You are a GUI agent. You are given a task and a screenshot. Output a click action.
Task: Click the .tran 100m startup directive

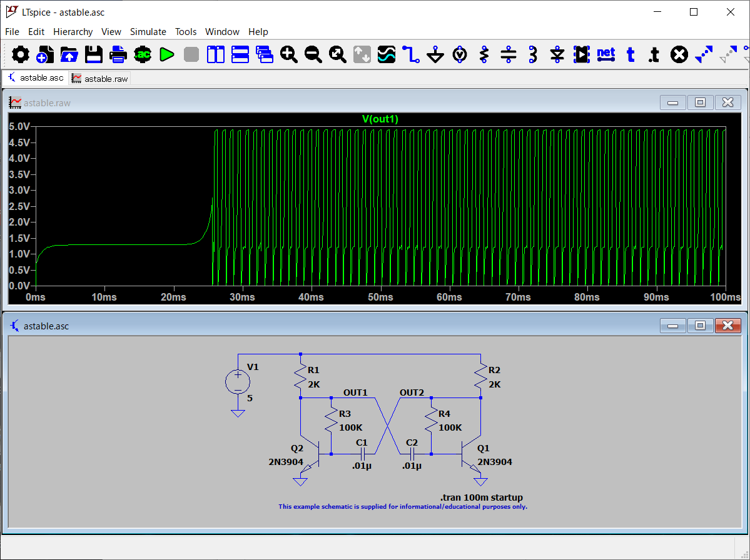pyautogui.click(x=481, y=497)
